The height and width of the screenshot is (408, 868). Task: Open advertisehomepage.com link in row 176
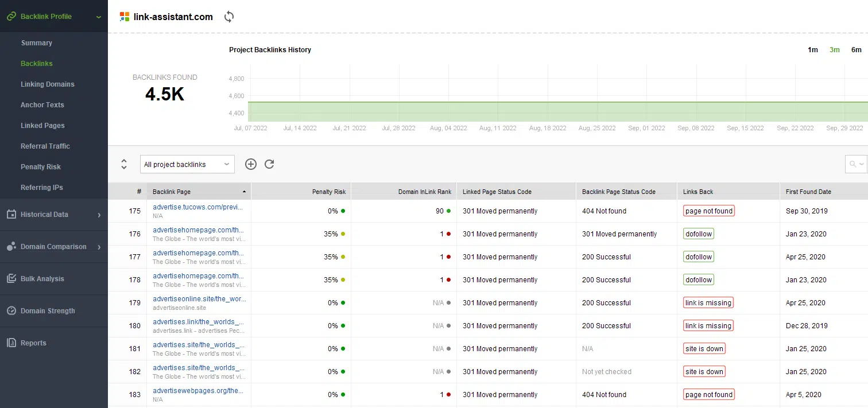(198, 230)
